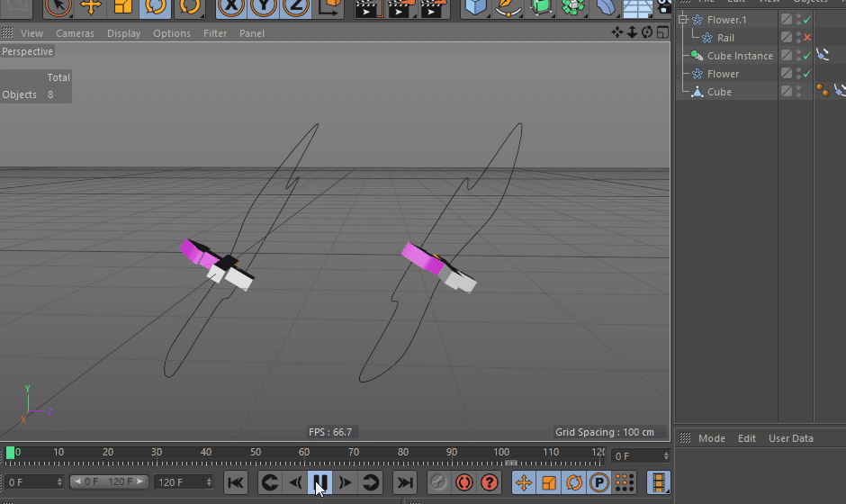
Task: Go to end of animation
Action: 405,482
